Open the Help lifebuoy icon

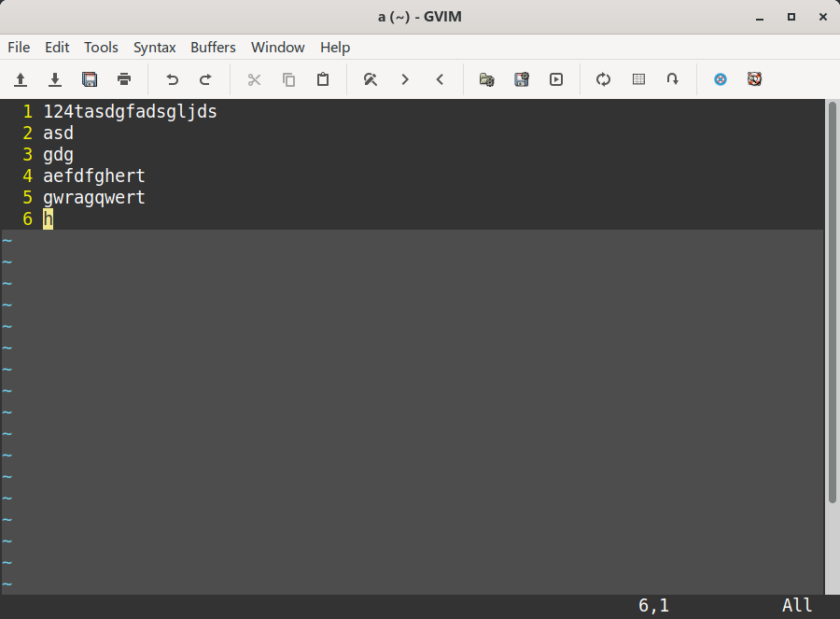(721, 80)
